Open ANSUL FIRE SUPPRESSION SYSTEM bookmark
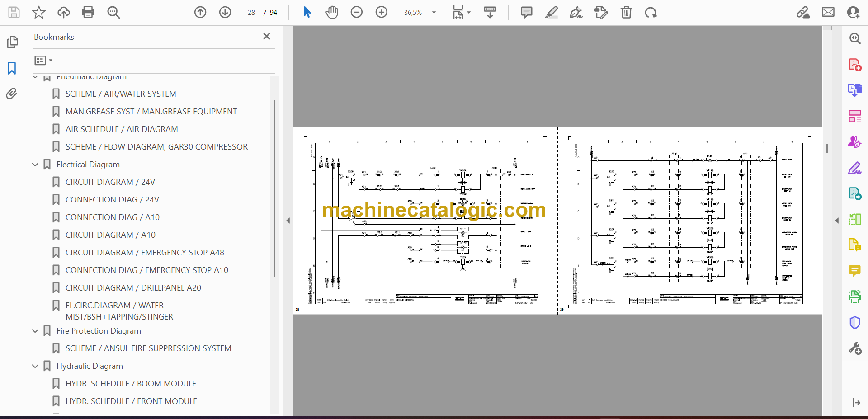This screenshot has width=868, height=419. pos(148,348)
